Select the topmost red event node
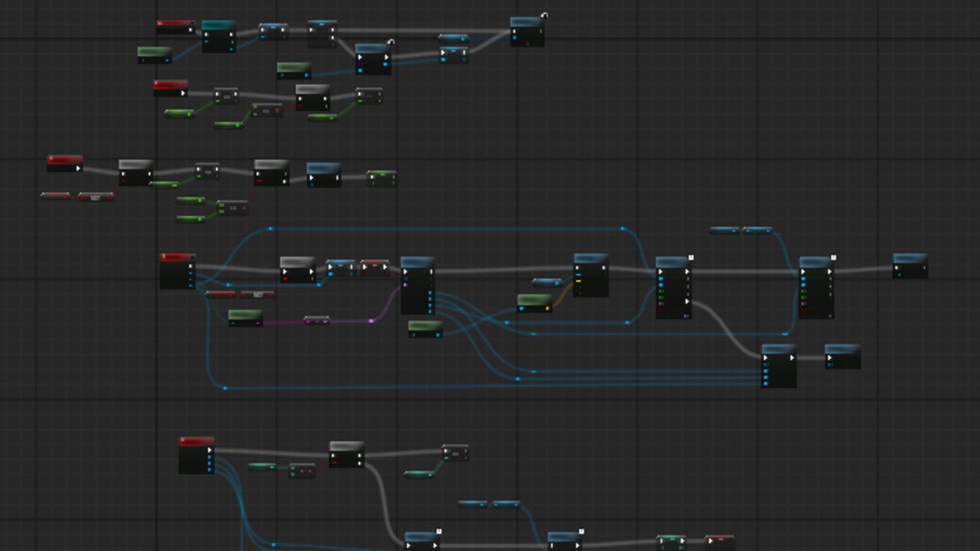Viewport: 980px width, 551px height. 175,27
